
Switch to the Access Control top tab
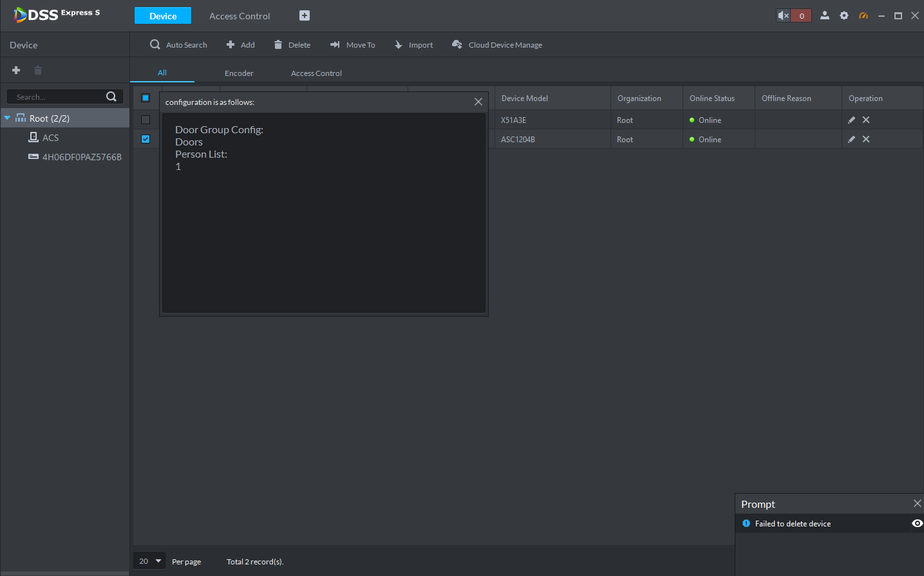click(240, 15)
